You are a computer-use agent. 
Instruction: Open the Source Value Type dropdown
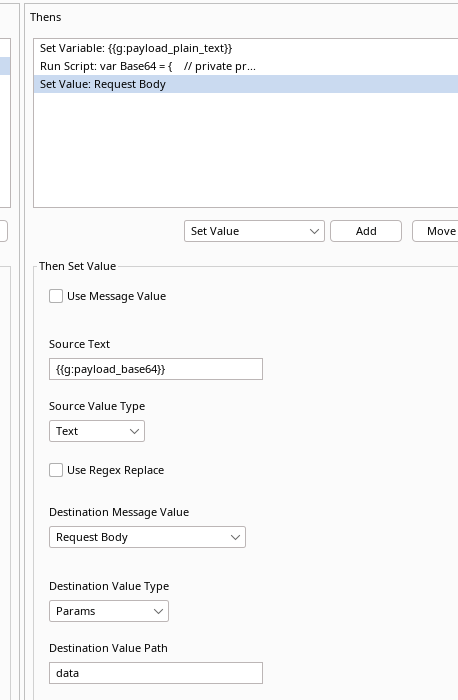[x=97, y=431]
